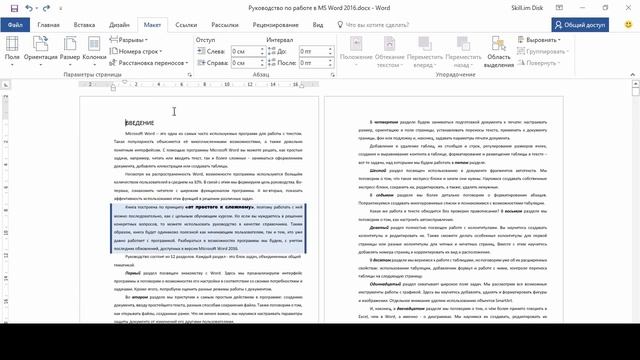Collapse the ribbon with the arrow
The width and height of the screenshot is (640, 360).
pos(633,75)
